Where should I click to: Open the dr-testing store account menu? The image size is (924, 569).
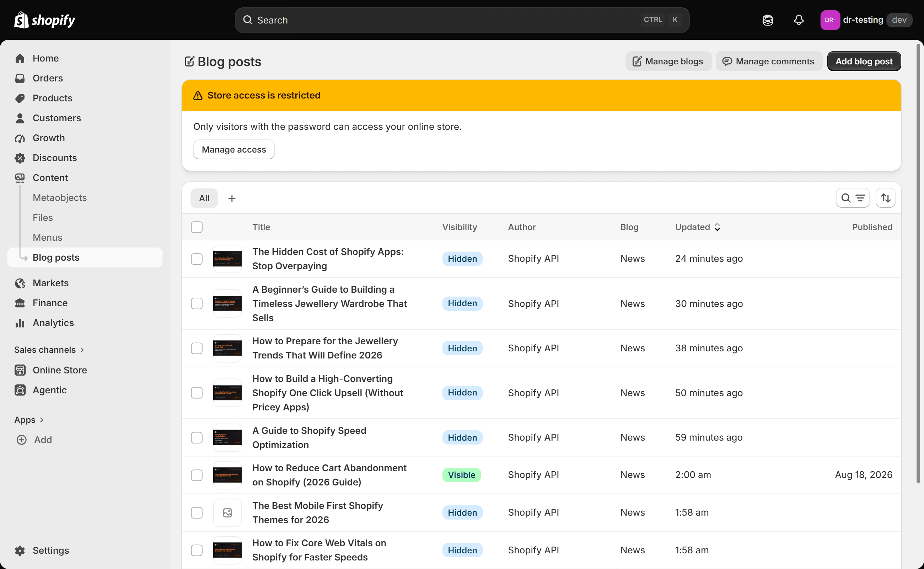pyautogui.click(x=866, y=20)
